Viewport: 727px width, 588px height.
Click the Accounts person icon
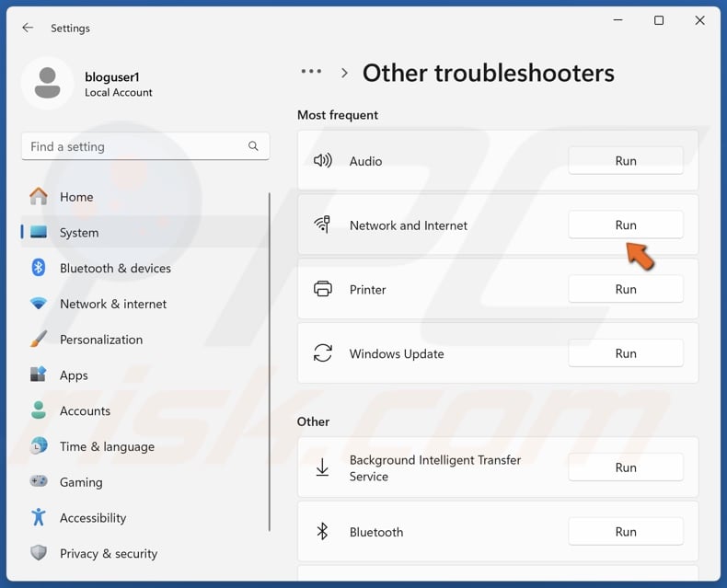(x=39, y=409)
